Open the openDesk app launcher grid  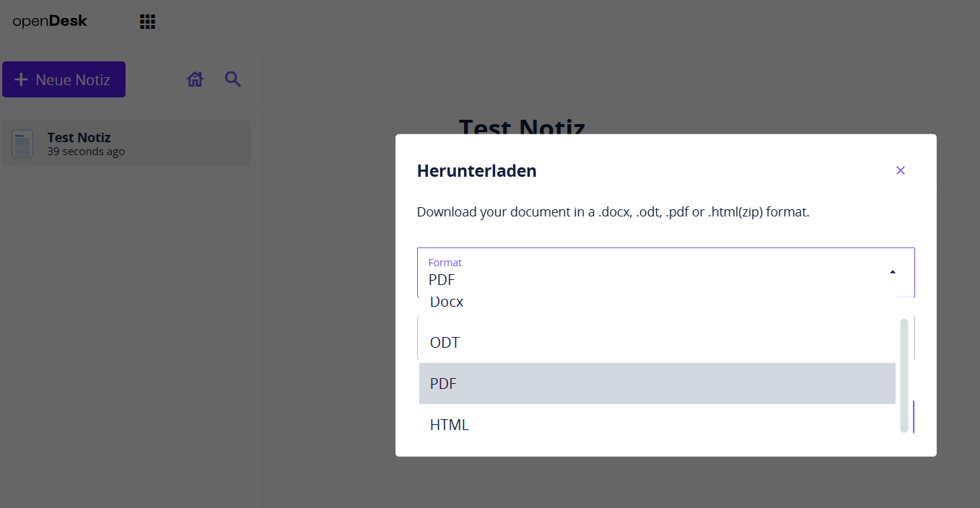point(147,21)
